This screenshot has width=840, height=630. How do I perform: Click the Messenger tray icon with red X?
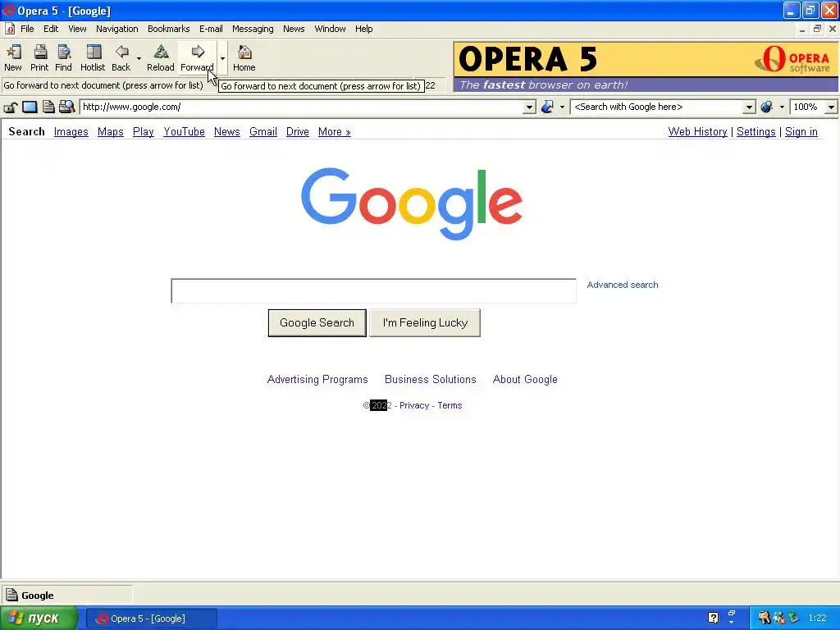(779, 618)
